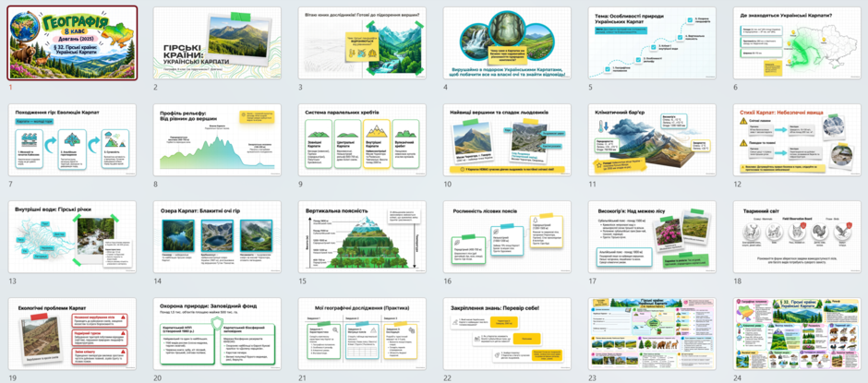Screen dimensions: 868x383
Task: Select slide 24 infographic summary thumbnail
Action: click(x=797, y=334)
